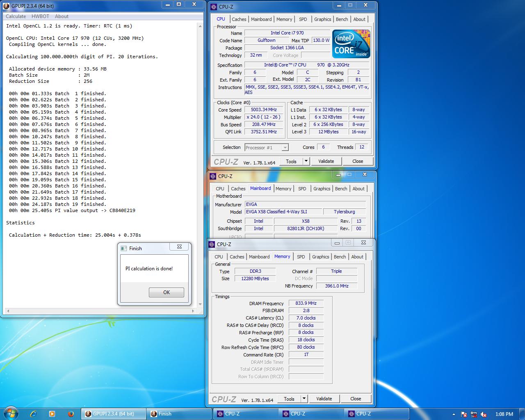Open Graphics tab in top CPU-Z window

click(x=323, y=19)
